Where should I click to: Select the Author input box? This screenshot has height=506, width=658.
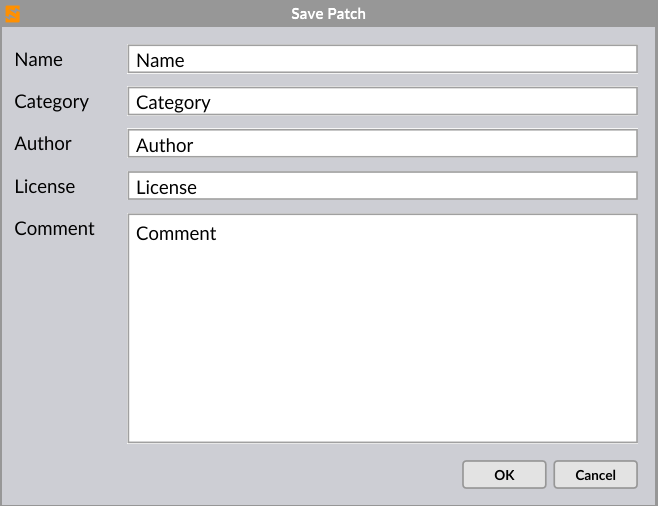tap(382, 144)
